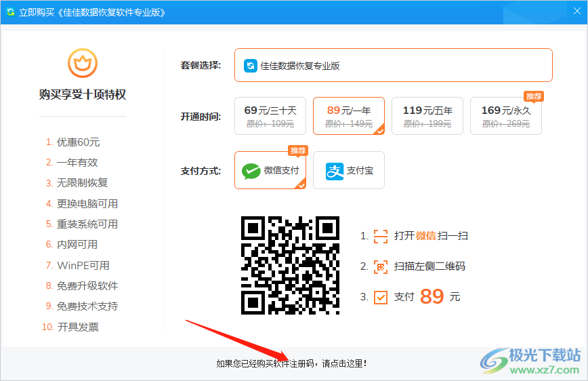Click the 购买享受十项特权 heading
The image size is (588, 381).
pyautogui.click(x=83, y=94)
